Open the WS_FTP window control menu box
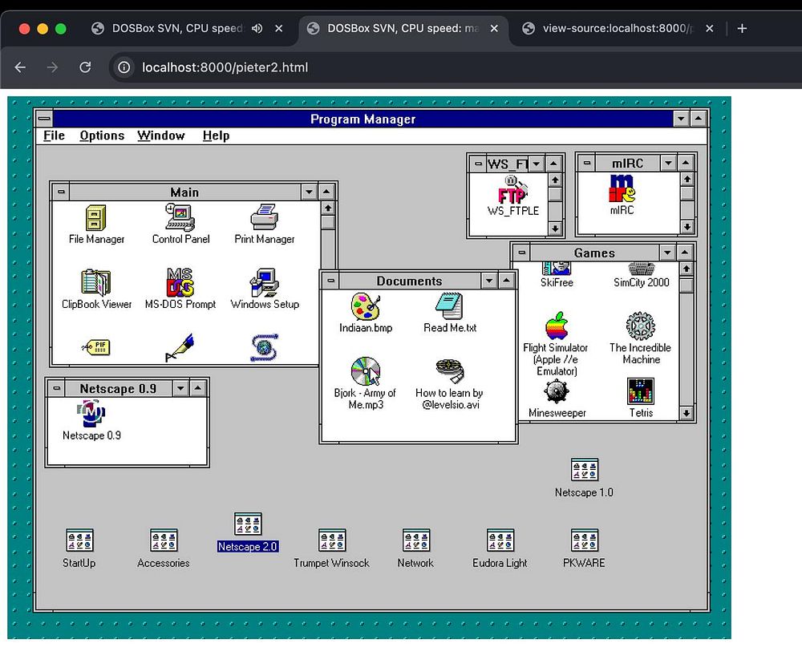802x672 pixels. [x=478, y=164]
